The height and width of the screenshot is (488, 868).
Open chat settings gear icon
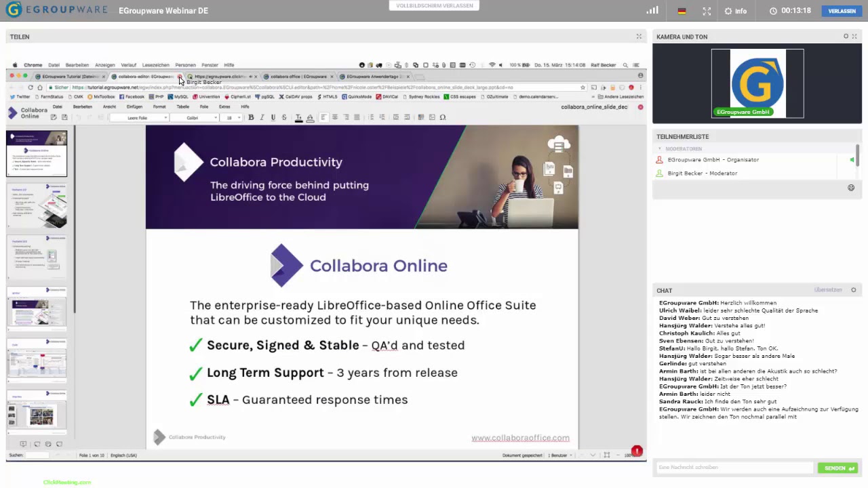click(x=854, y=290)
